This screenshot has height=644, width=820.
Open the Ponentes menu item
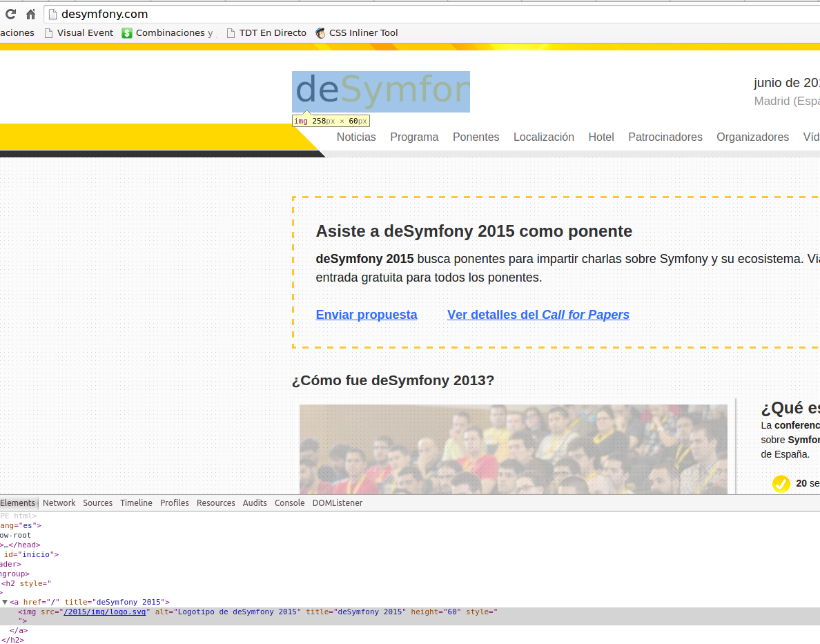pyautogui.click(x=476, y=137)
